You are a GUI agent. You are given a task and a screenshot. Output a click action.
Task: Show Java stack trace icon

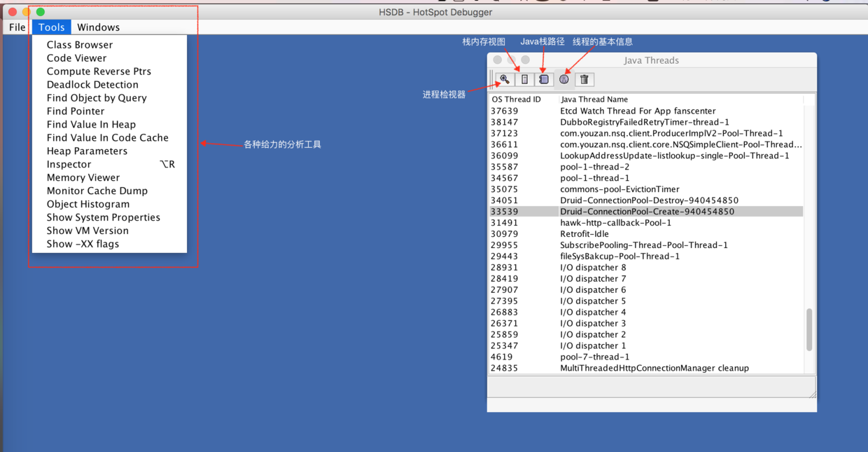pos(544,80)
